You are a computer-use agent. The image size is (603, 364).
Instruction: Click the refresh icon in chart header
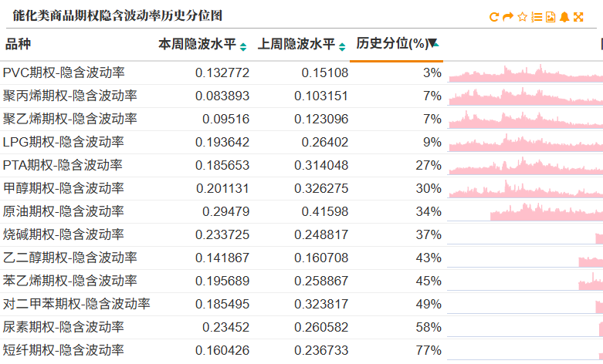tap(494, 17)
